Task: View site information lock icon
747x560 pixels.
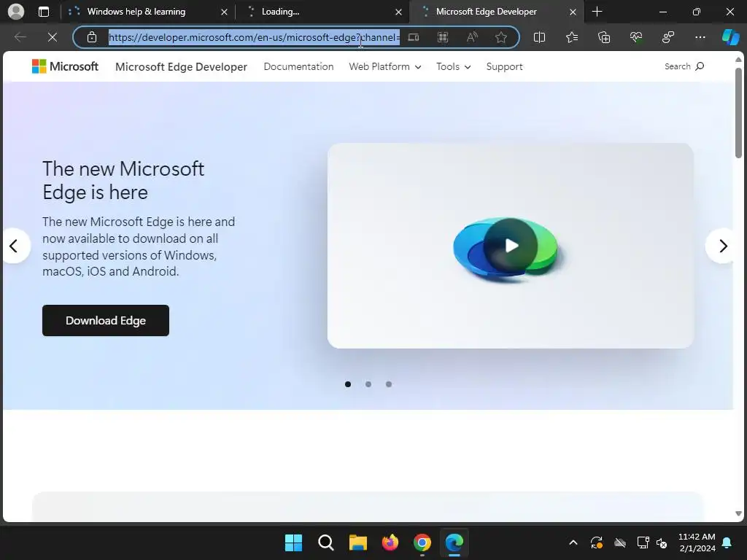Action: [x=92, y=37]
